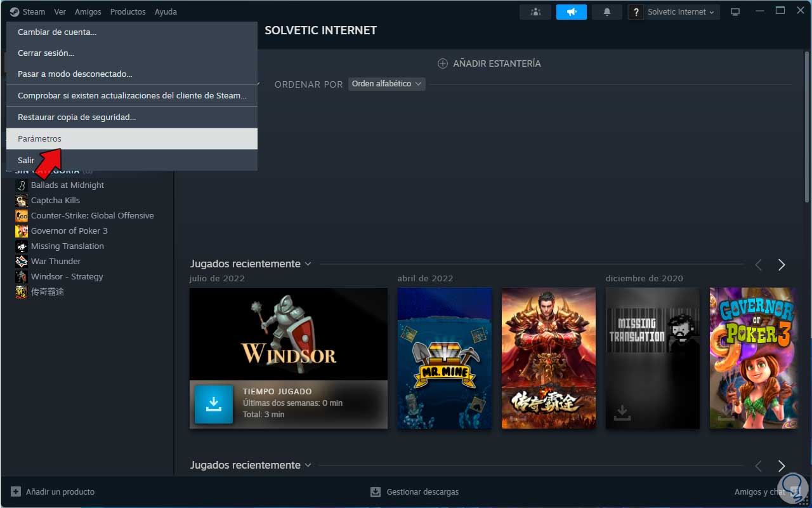This screenshot has height=508, width=812.
Task: Click the ORDENAR POR label
Action: point(308,84)
